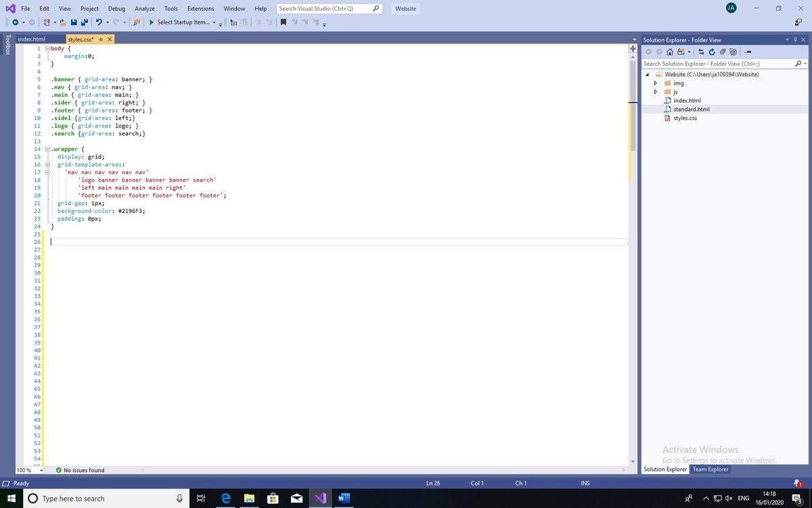Click the Home icon in Solution Explorer
This screenshot has width=812, height=508.
(x=670, y=52)
